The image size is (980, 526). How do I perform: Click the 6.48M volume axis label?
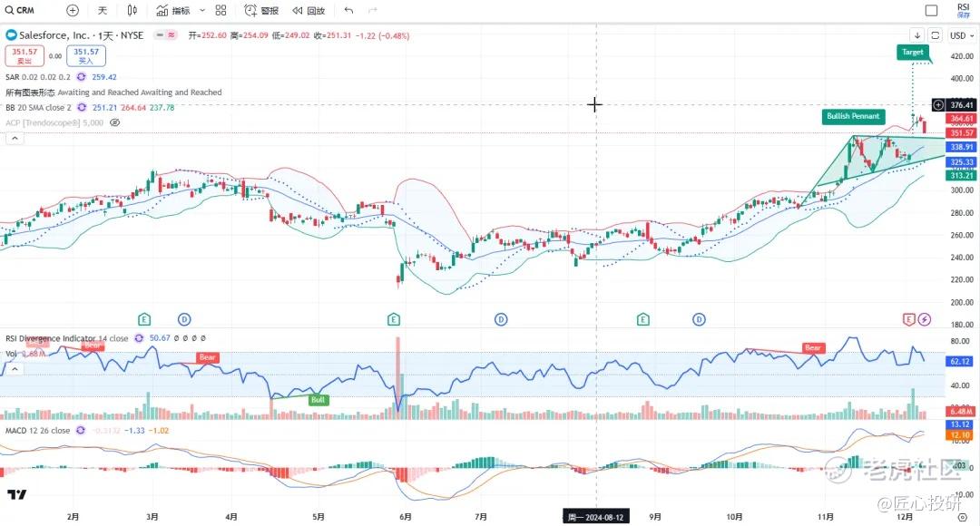[x=962, y=411]
